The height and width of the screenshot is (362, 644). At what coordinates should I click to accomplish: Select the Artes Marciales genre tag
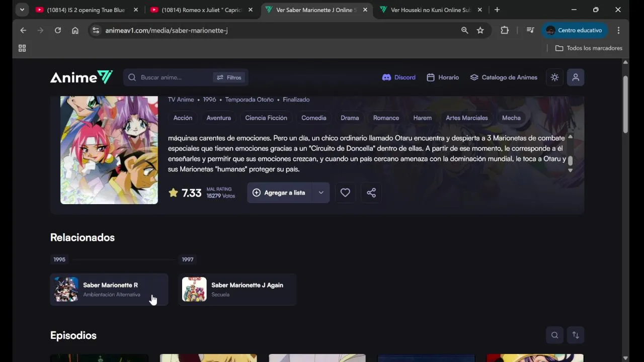[x=467, y=118]
